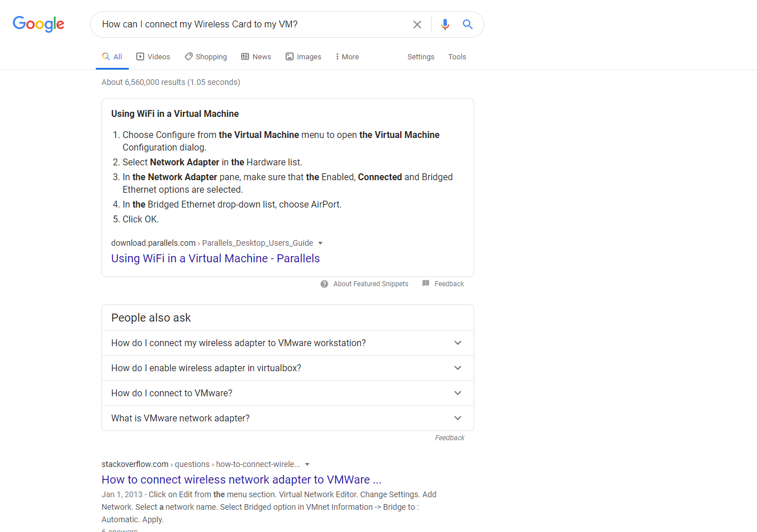Open the More menu
Screen dimensions: 757x532
[347, 57]
